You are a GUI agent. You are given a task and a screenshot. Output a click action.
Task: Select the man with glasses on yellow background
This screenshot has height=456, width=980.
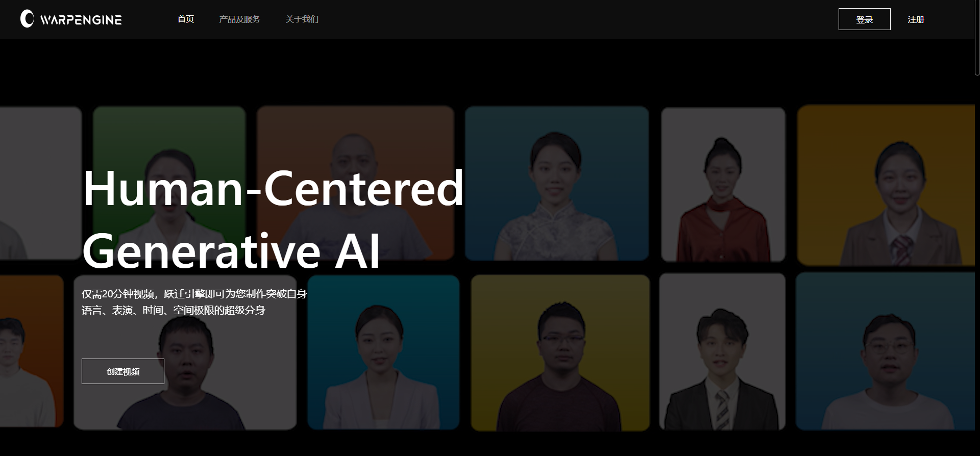[560, 352]
